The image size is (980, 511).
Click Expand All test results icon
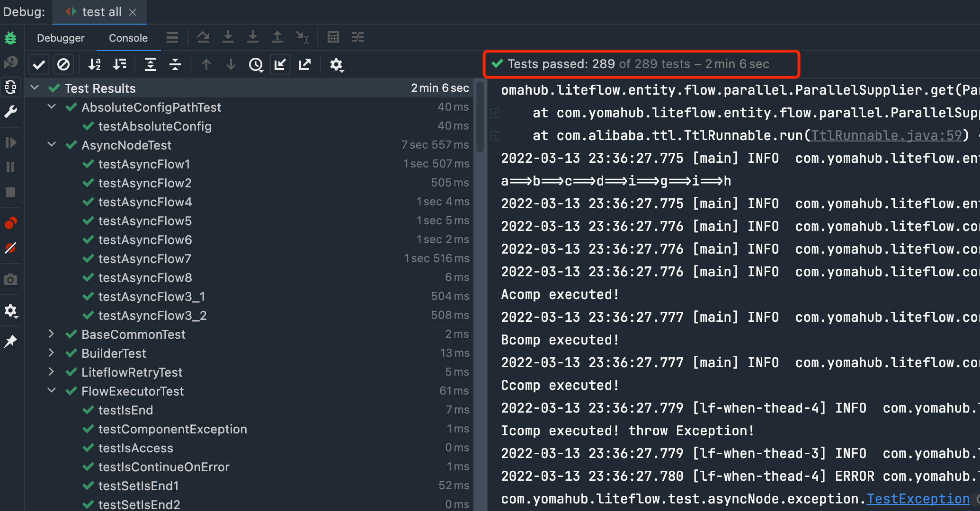[x=151, y=64]
